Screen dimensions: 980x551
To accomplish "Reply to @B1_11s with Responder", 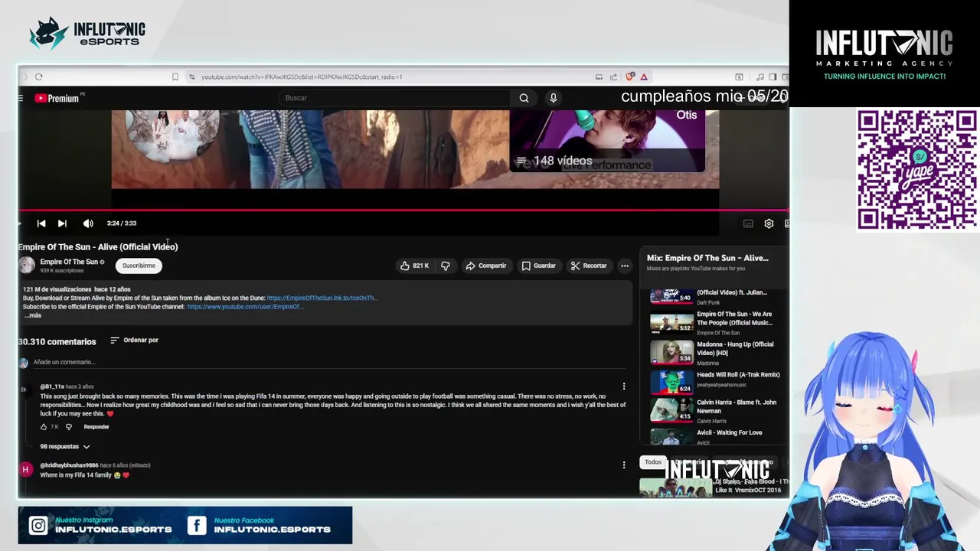I will [96, 426].
